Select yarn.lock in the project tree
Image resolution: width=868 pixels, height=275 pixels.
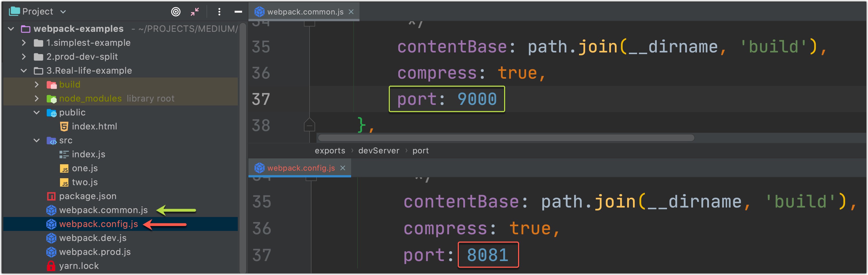pos(79,266)
